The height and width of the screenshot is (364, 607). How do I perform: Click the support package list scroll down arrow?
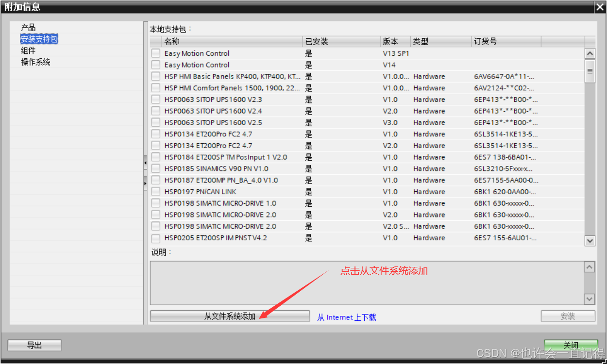(590, 240)
